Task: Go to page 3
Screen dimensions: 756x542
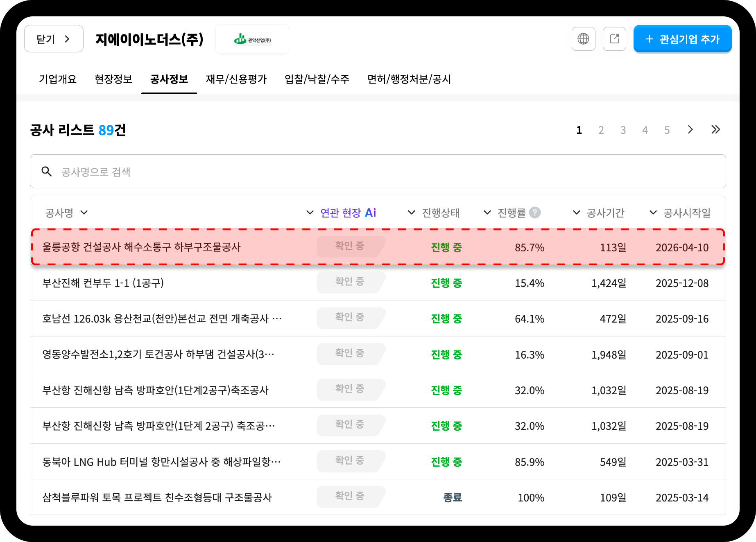Action: point(623,130)
